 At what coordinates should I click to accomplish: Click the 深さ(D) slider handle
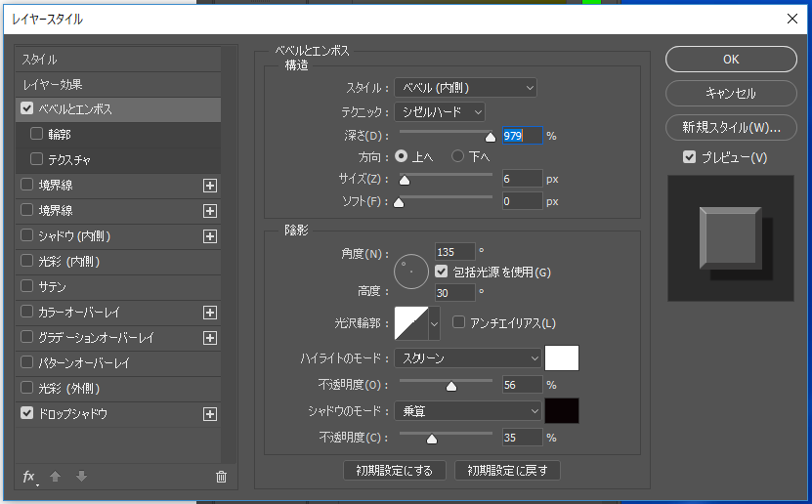click(491, 137)
